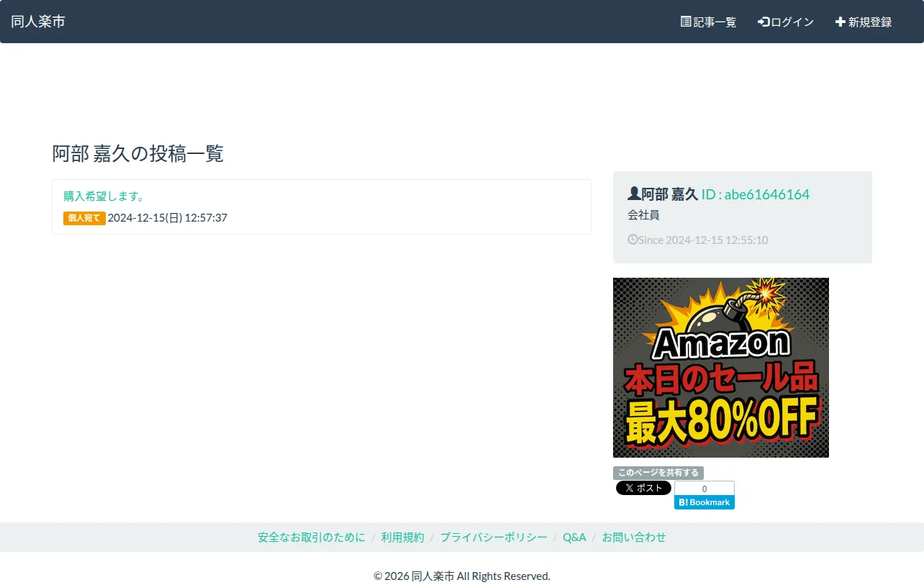Open the プライバシーポリシー footer link
Screen dimensions: 924x585
coord(494,538)
